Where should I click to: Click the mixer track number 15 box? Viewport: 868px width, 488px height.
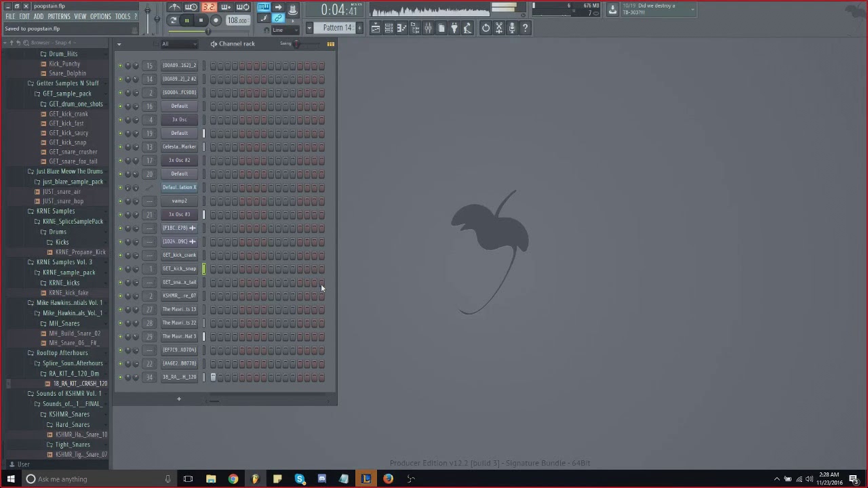pyautogui.click(x=150, y=66)
